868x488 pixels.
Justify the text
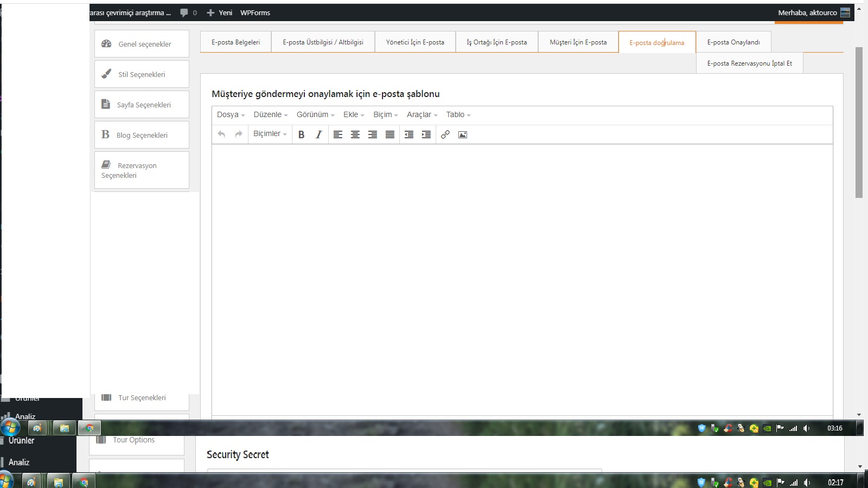[x=390, y=134]
